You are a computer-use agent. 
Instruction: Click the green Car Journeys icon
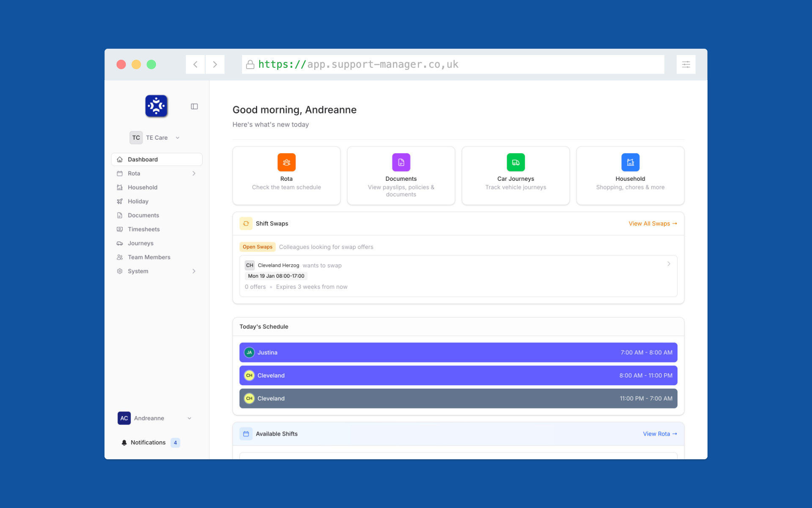[x=515, y=162]
